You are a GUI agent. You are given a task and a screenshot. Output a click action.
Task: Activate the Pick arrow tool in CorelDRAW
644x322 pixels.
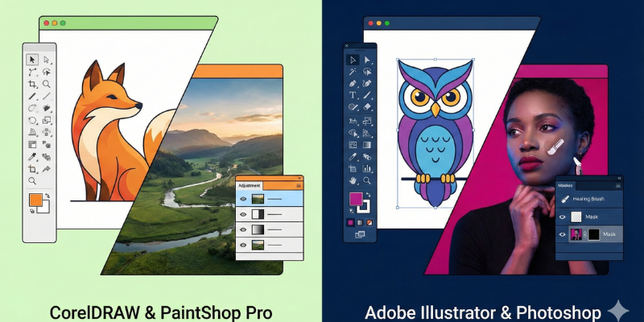click(x=32, y=60)
